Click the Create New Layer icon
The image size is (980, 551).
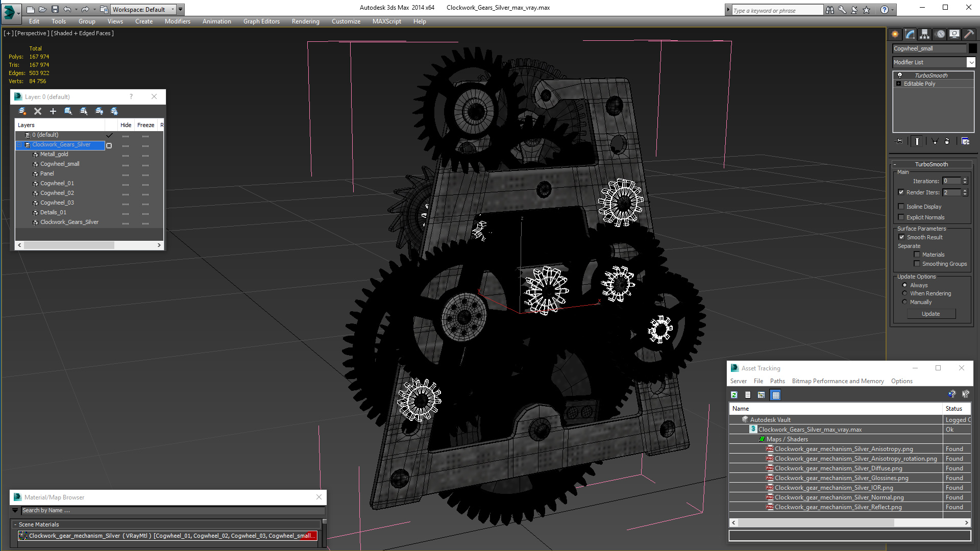[x=22, y=111]
